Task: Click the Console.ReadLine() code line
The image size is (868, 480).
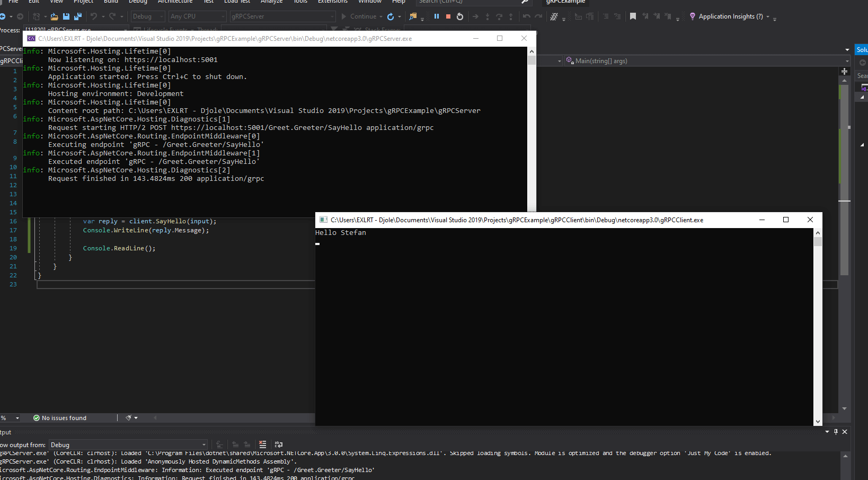Action: [119, 248]
